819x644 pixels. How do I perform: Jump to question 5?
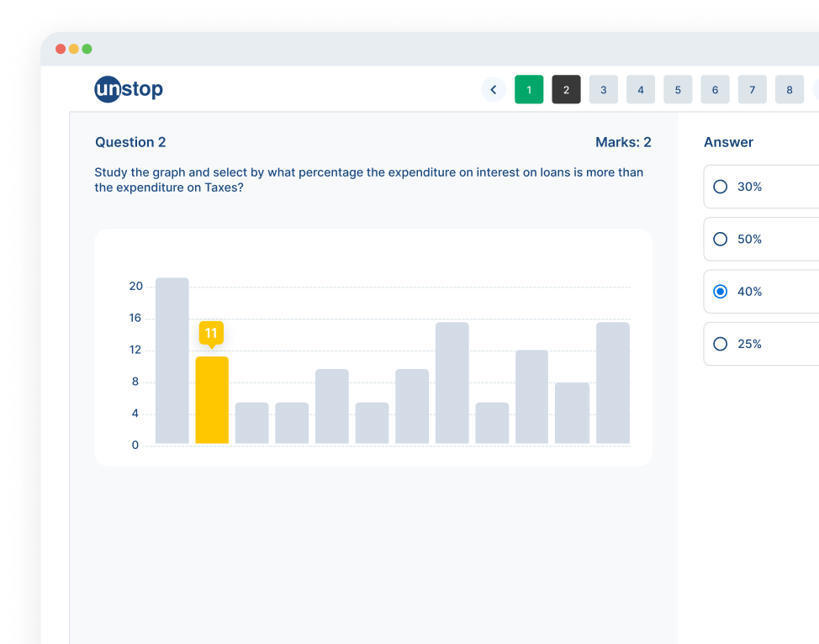pos(678,89)
